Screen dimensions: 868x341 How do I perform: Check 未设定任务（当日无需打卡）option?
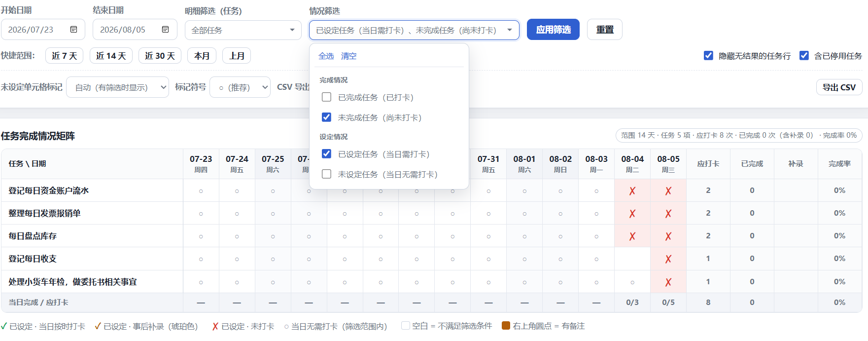click(326, 174)
